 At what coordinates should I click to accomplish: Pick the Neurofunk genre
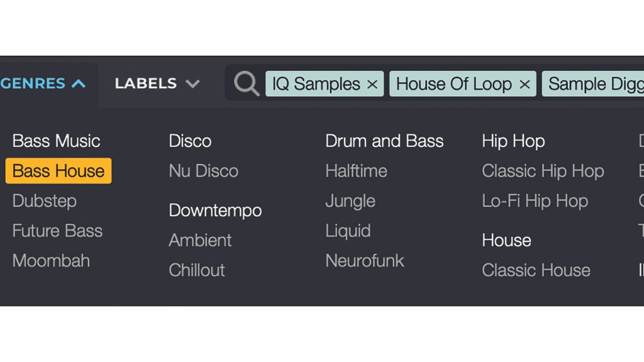(365, 261)
